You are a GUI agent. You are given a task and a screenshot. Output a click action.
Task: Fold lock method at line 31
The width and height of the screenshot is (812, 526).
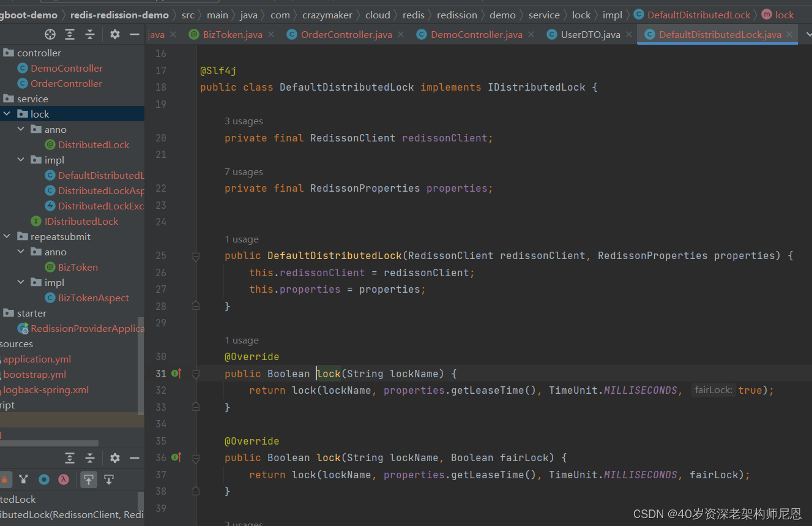point(196,374)
